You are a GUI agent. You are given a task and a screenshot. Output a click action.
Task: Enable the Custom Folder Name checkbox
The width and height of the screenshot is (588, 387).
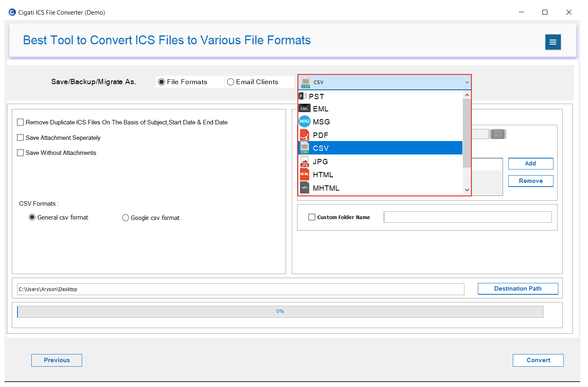[x=312, y=217]
